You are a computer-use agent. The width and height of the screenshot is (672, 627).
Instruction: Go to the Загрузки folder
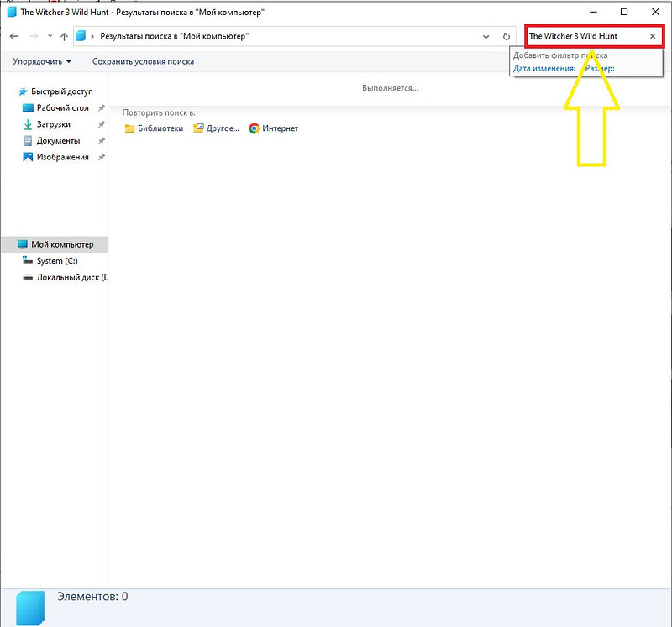click(x=54, y=124)
